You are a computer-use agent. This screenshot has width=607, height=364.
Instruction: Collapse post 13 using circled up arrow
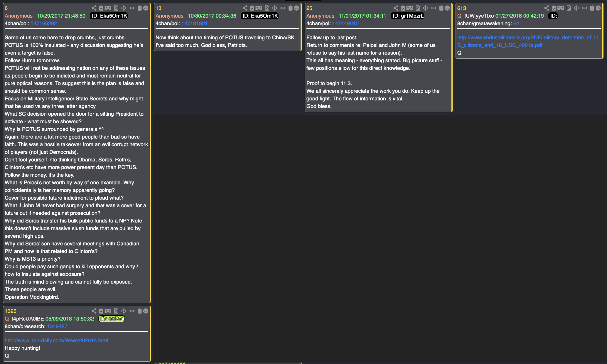296,8
